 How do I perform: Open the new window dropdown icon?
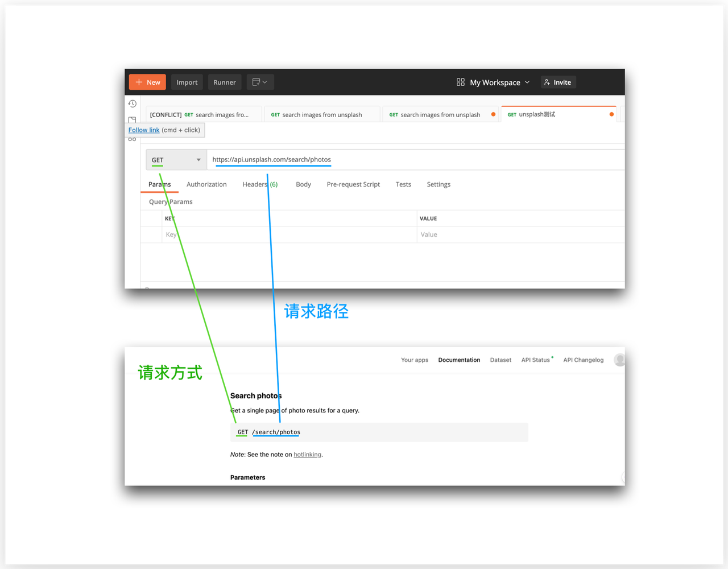[x=260, y=82]
